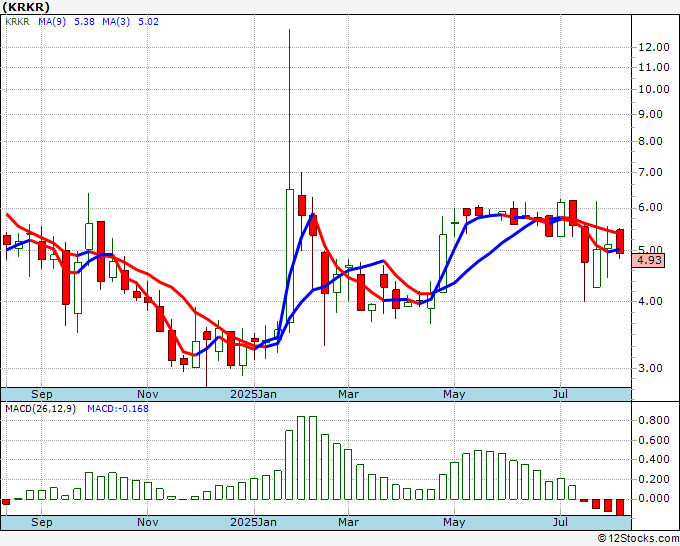
Task: Click Sep on price chart time axis
Action: click(42, 394)
